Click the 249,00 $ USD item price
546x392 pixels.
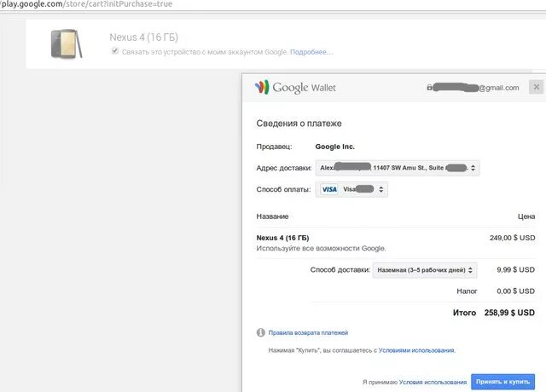[x=512, y=238]
